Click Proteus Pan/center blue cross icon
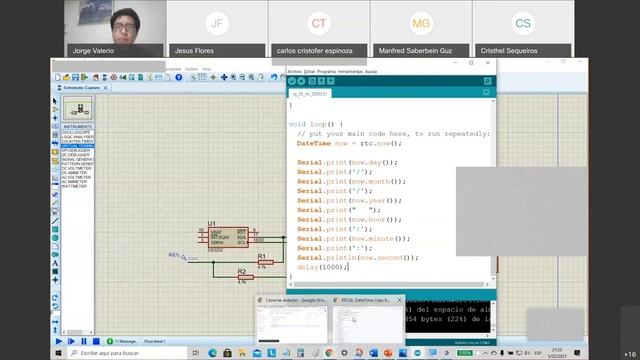 tap(224, 77)
